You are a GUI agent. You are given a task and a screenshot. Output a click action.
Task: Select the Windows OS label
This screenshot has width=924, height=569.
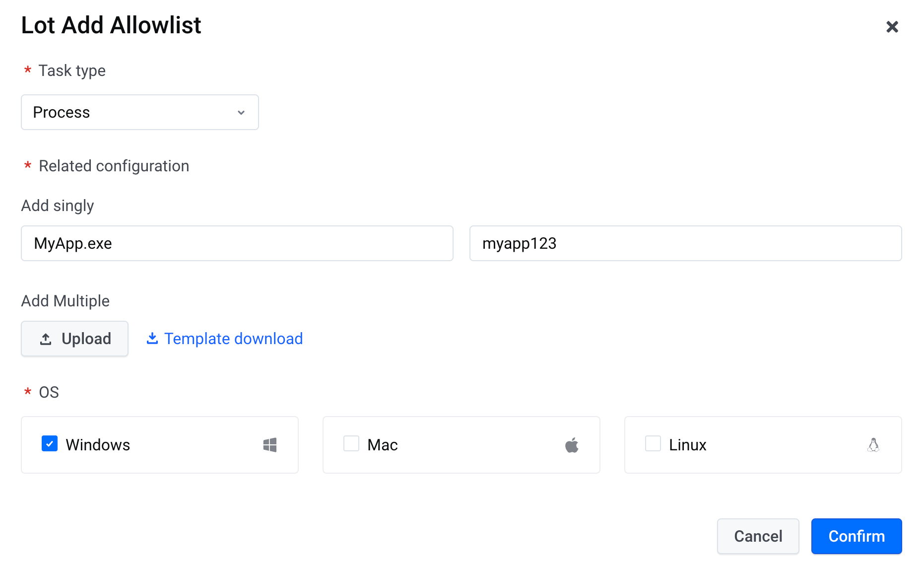point(98,445)
